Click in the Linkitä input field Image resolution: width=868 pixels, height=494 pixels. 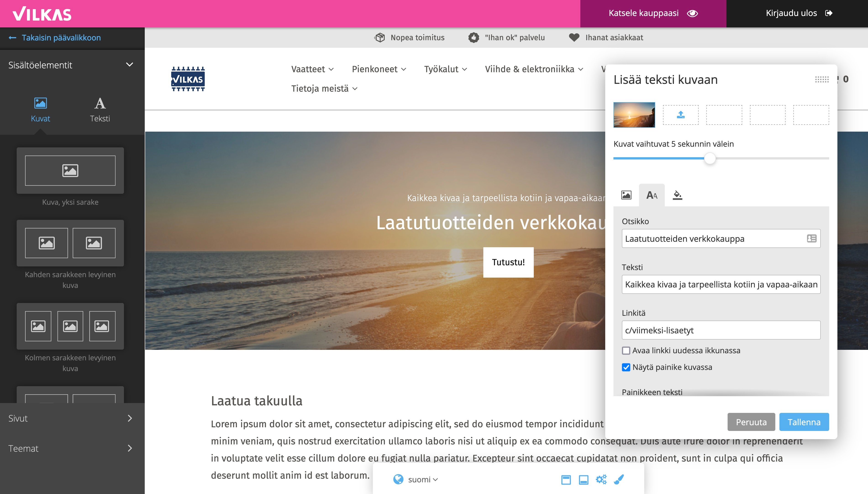point(721,330)
